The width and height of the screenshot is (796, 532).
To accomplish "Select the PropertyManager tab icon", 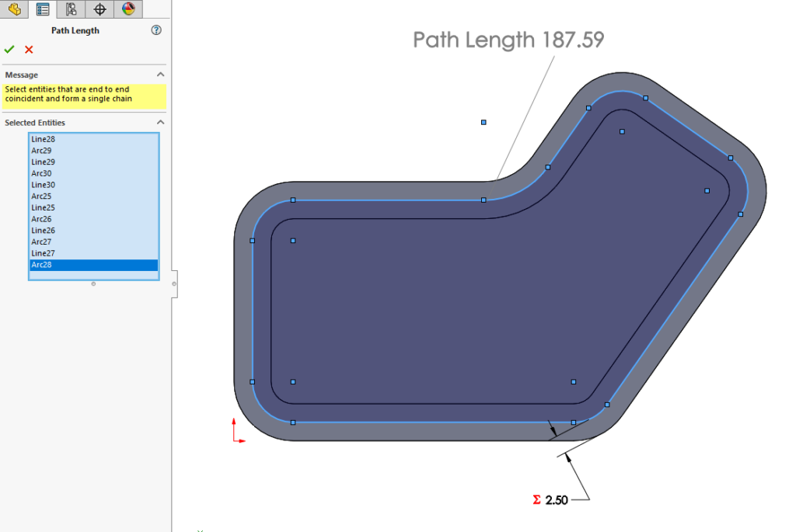I will click(x=42, y=9).
